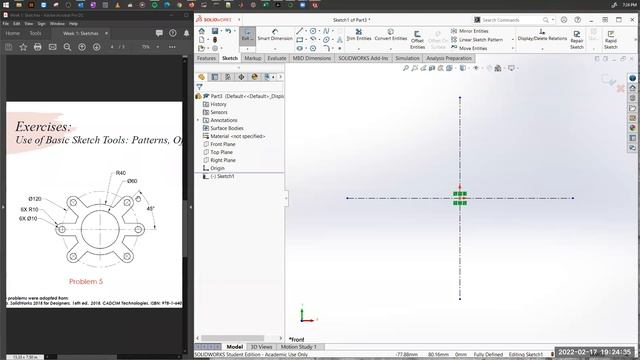Open the Windows Start menu
This screenshot has width=640, height=360.
6,5
